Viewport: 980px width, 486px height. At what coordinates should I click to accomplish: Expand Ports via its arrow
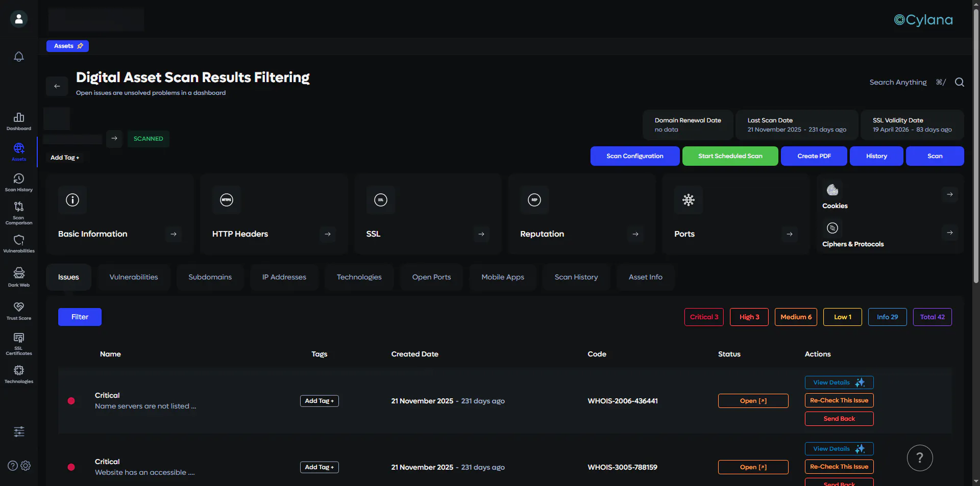790,234
